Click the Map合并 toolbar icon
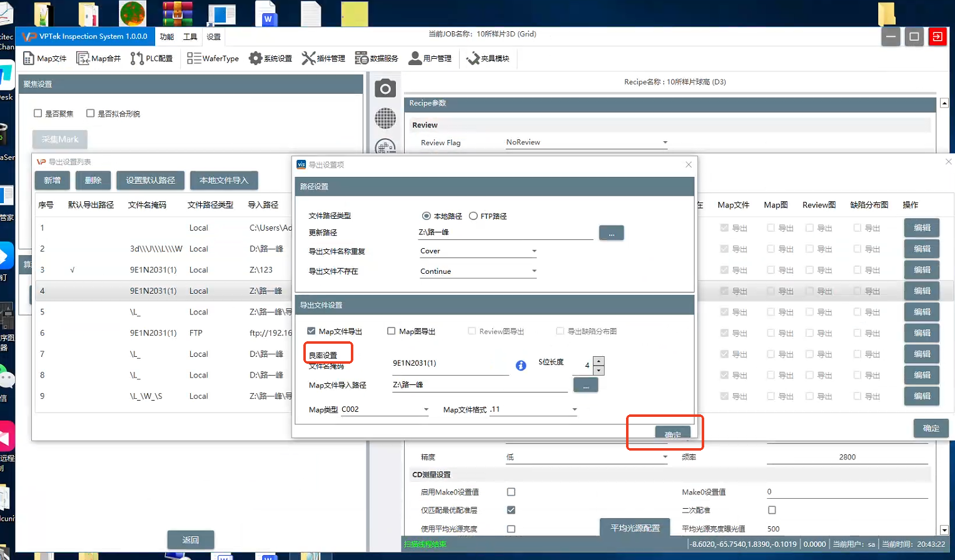 pos(83,59)
